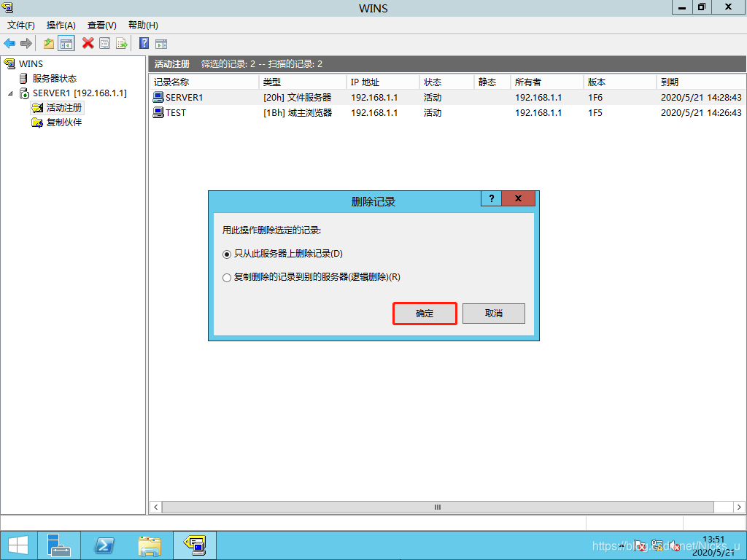Screen dimensions: 747x560
Task: Close the 删除记录 dialog with red X
Action: (x=519, y=198)
